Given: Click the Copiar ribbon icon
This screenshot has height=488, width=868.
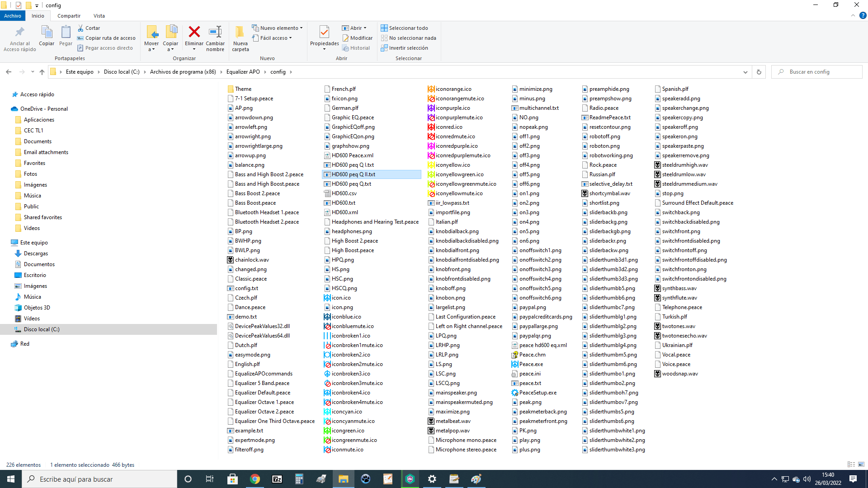Looking at the screenshot, I should [47, 32].
